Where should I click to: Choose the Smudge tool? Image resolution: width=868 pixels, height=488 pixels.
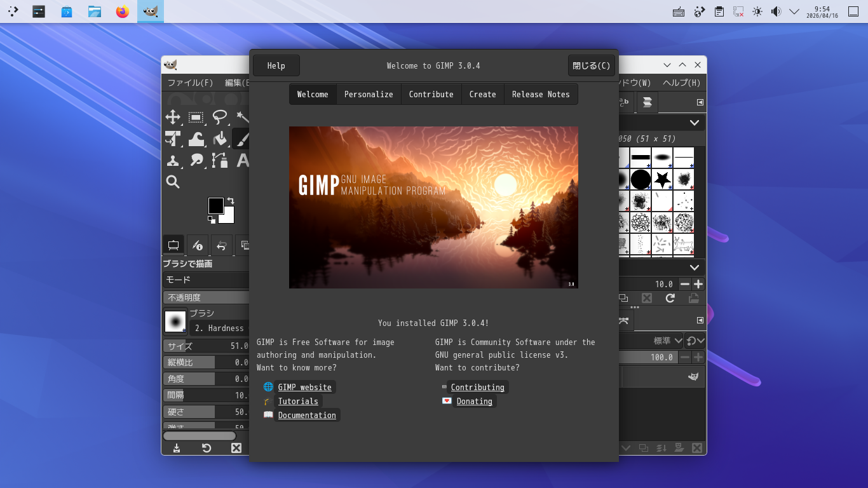point(196,161)
